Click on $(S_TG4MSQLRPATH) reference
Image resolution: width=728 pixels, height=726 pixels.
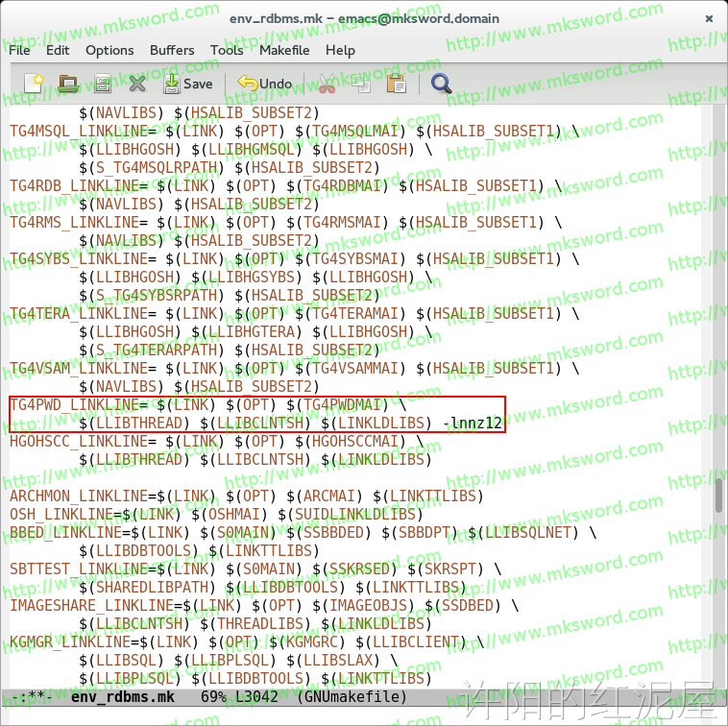[x=152, y=167]
